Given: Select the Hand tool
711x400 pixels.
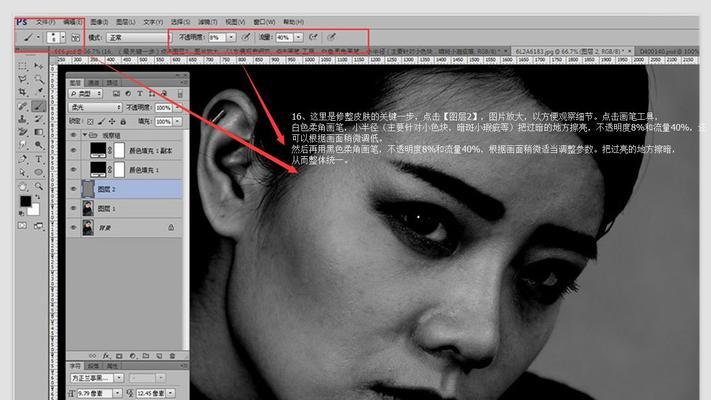Looking at the screenshot, I should [22, 186].
